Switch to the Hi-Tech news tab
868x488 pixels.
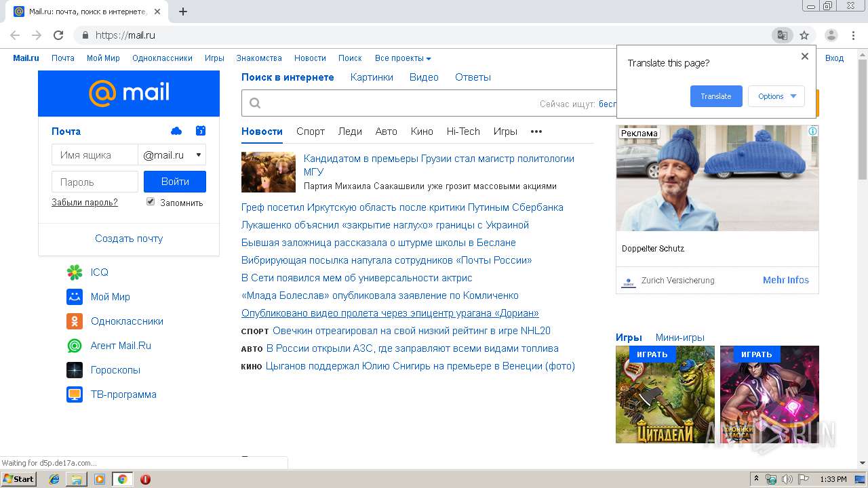(463, 131)
